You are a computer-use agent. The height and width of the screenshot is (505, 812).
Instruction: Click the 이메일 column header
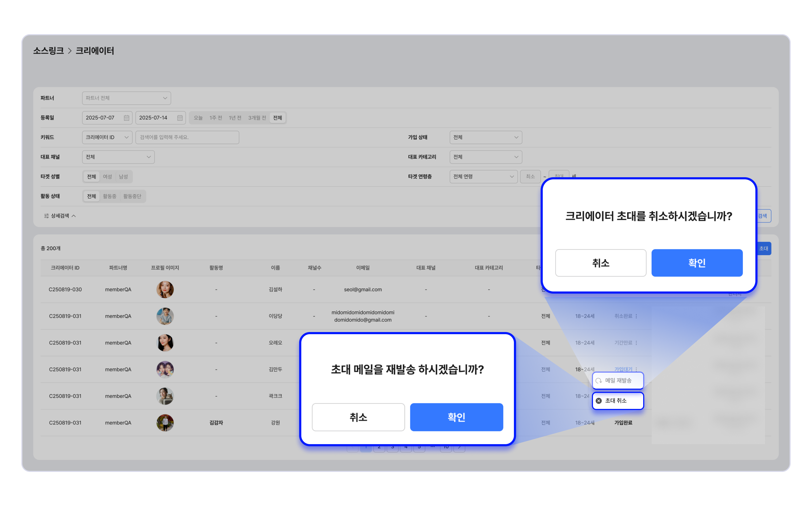click(x=363, y=268)
